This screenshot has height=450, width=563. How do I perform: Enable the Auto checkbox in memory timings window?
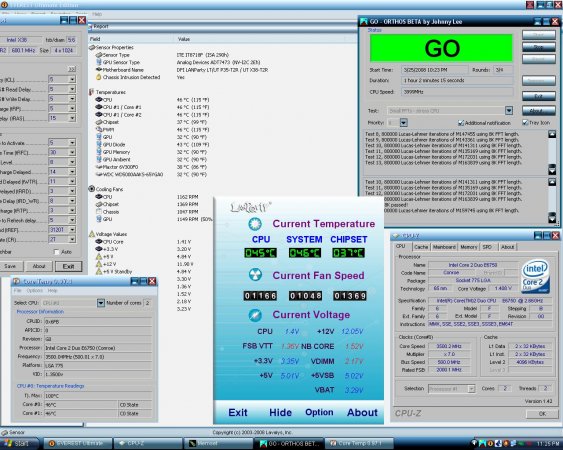(56, 252)
